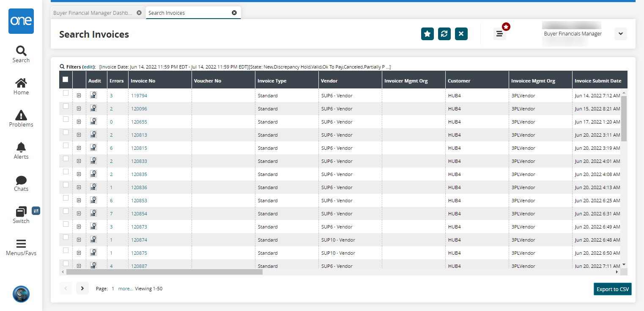
Task: Click Export to CSV button
Action: 612,289
